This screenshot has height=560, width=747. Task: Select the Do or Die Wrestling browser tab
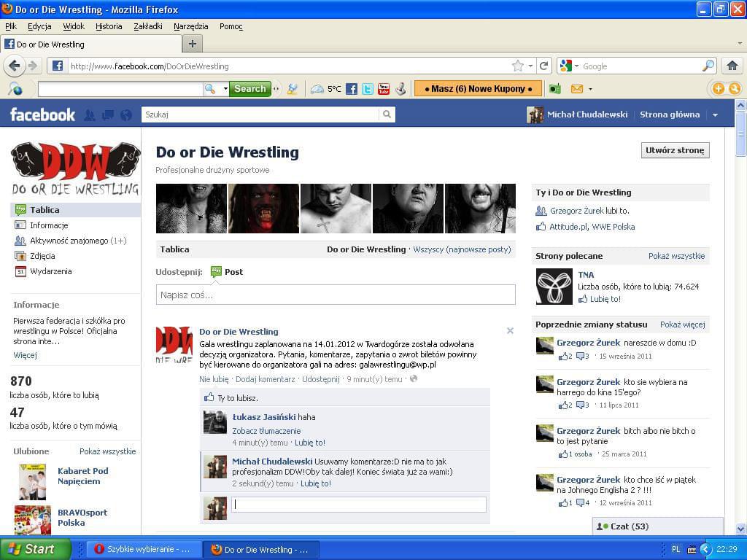click(x=91, y=44)
